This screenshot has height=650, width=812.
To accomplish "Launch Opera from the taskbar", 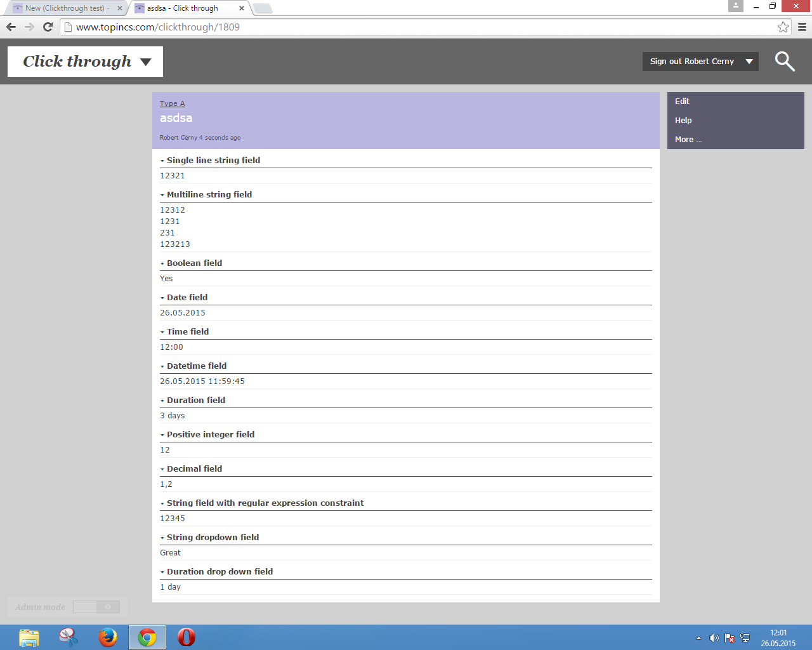I will 187,637.
